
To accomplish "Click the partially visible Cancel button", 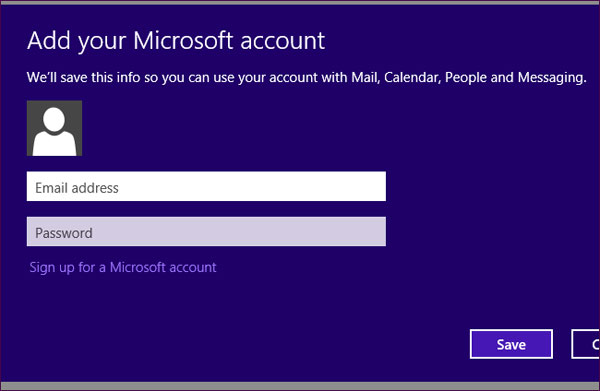I will (x=585, y=344).
